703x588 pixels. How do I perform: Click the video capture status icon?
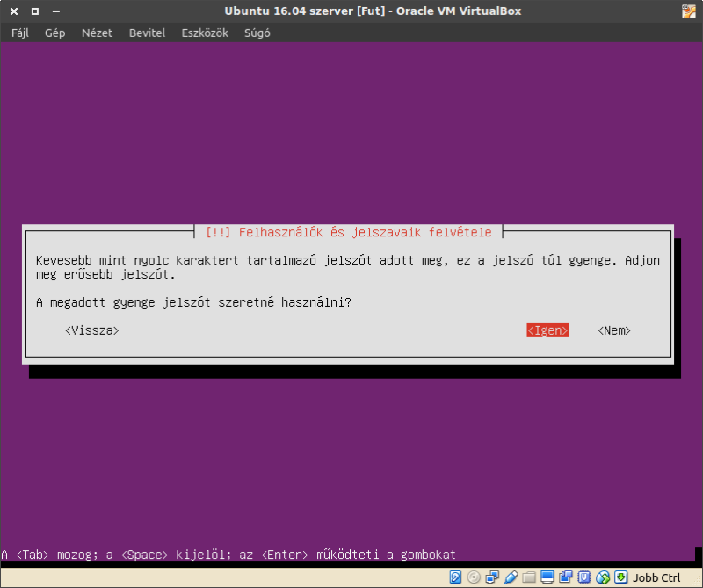(566, 577)
